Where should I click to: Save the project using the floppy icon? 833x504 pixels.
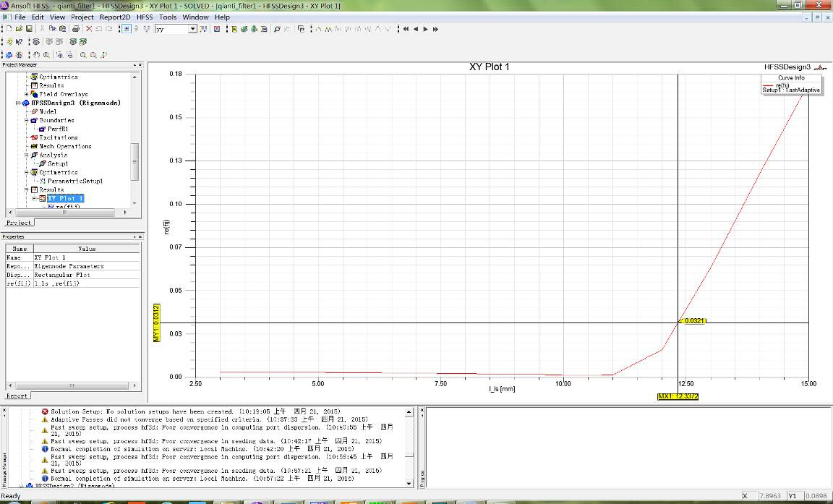pos(29,29)
